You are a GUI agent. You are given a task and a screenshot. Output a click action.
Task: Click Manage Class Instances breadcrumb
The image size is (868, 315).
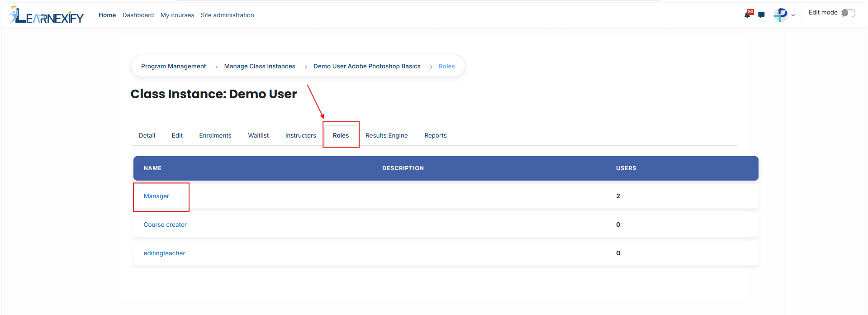click(x=260, y=66)
